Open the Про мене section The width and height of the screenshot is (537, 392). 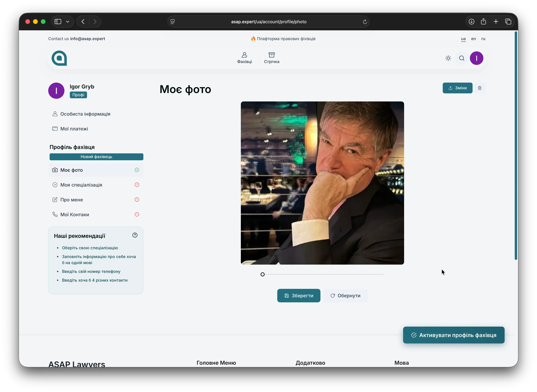click(x=72, y=200)
